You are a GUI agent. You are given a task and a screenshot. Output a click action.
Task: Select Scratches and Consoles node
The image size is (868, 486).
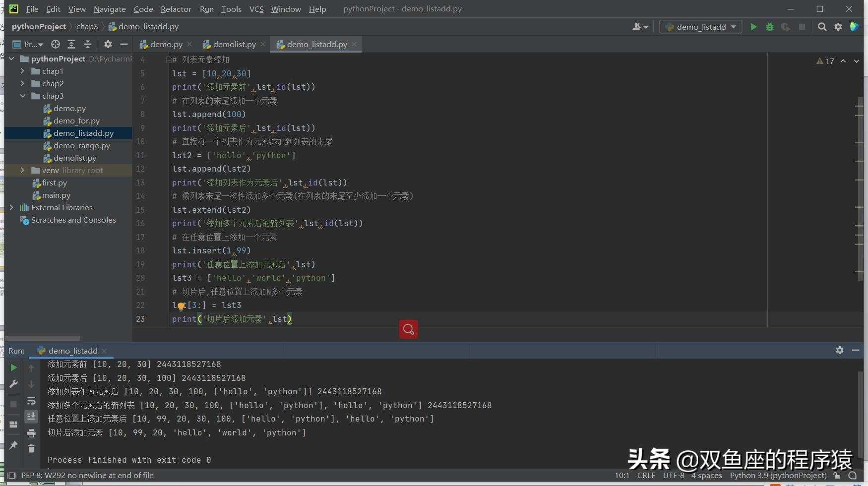(x=73, y=220)
